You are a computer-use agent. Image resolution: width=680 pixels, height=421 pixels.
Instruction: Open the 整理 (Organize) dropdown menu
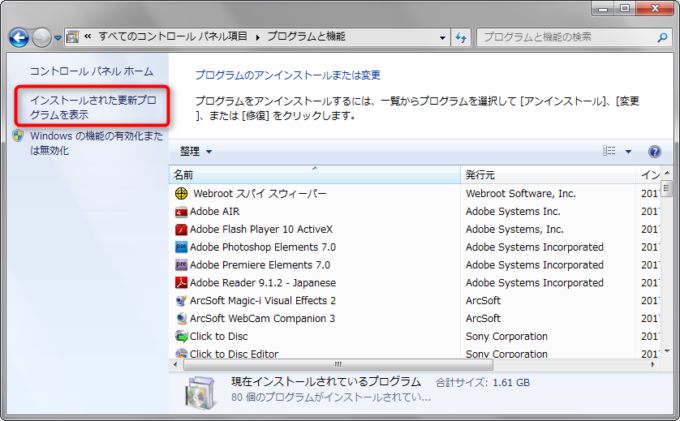tap(196, 152)
